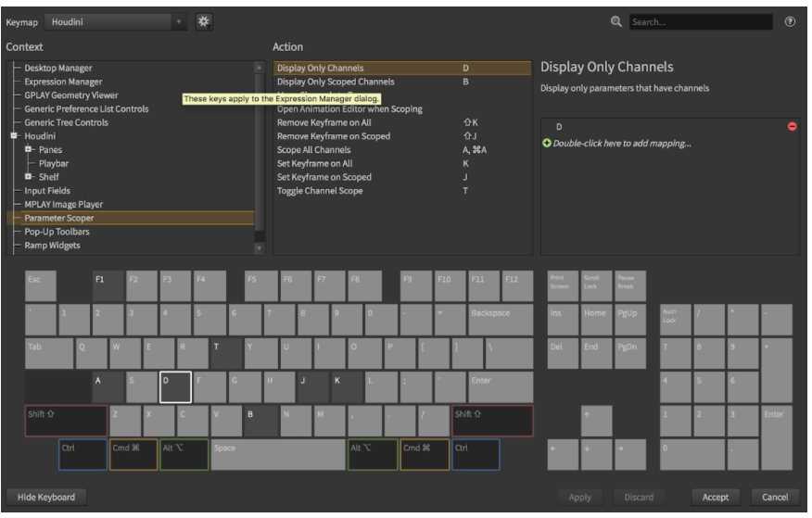Image resolution: width=812 pixels, height=518 pixels.
Task: Toggle the right Alt modifier key
Action: click(373, 454)
